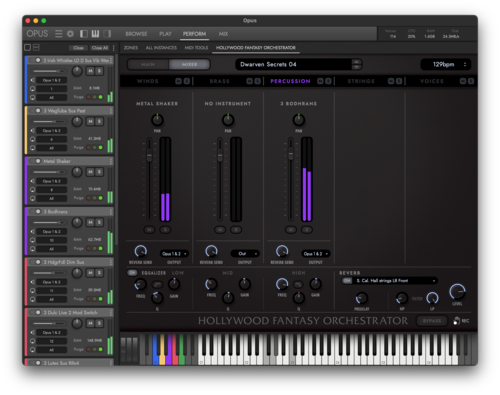Switch to the Browse page
Image resolution: width=500 pixels, height=395 pixels.
(136, 34)
